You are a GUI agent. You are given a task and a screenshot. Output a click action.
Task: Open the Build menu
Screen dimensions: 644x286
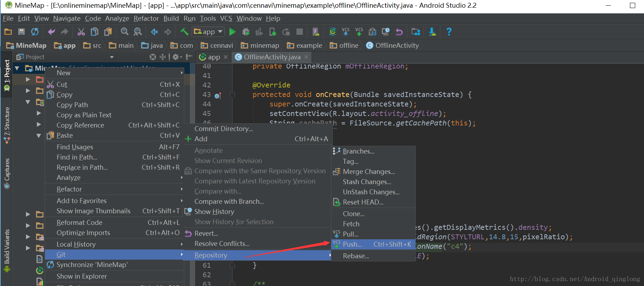pos(171,18)
